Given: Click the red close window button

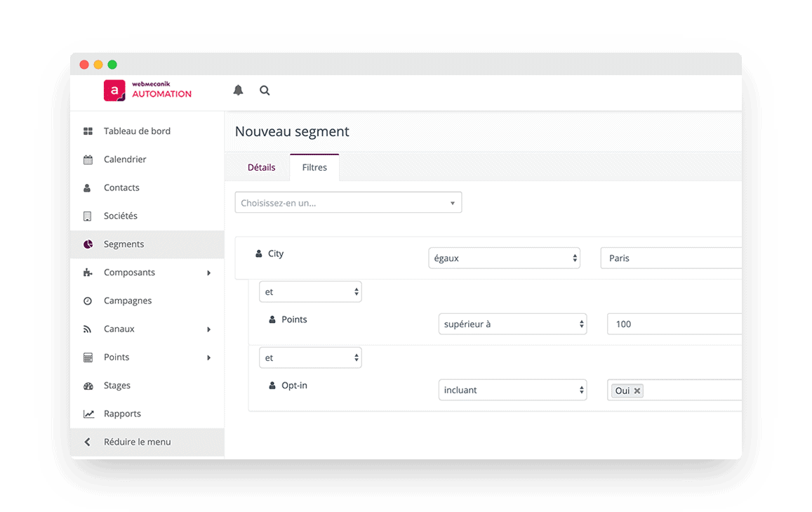Looking at the screenshot, I should pos(84,65).
